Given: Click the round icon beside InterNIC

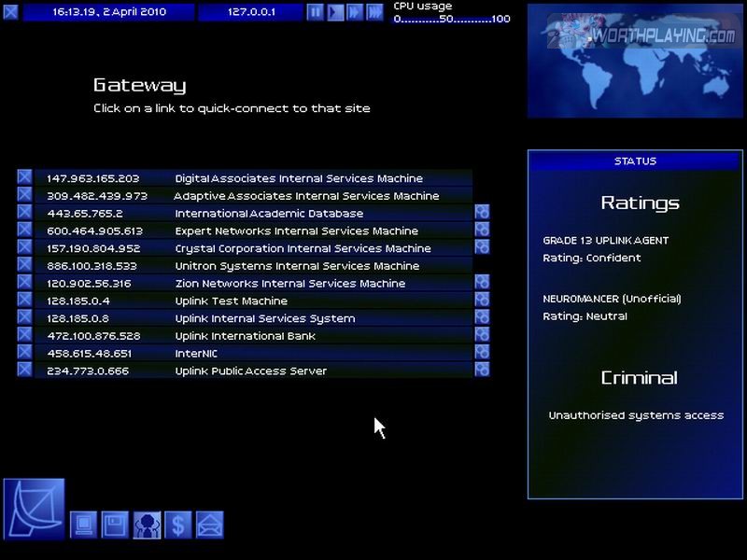Looking at the screenshot, I should point(482,353).
